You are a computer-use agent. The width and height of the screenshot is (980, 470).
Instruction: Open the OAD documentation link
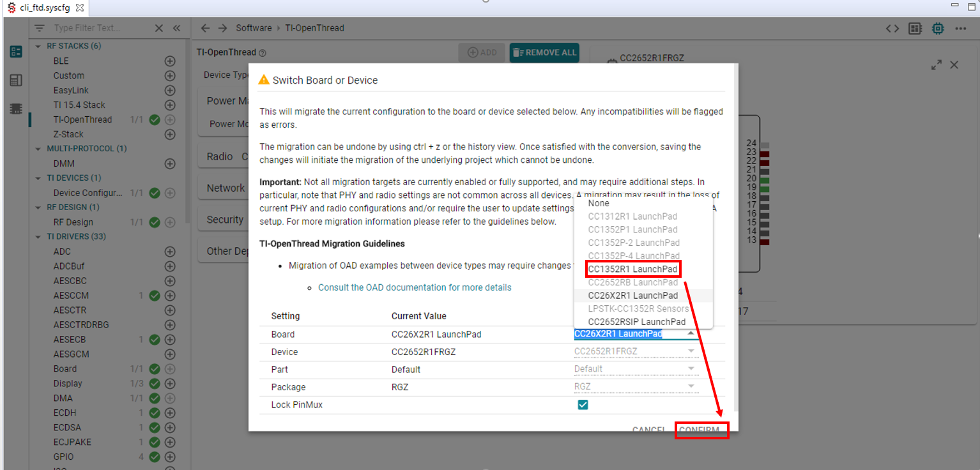tap(414, 287)
